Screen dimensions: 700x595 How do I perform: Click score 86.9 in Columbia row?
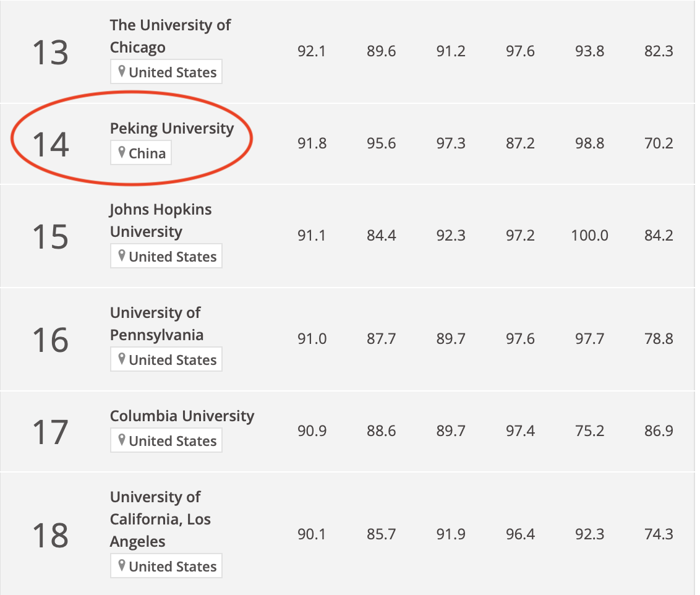pyautogui.click(x=659, y=430)
